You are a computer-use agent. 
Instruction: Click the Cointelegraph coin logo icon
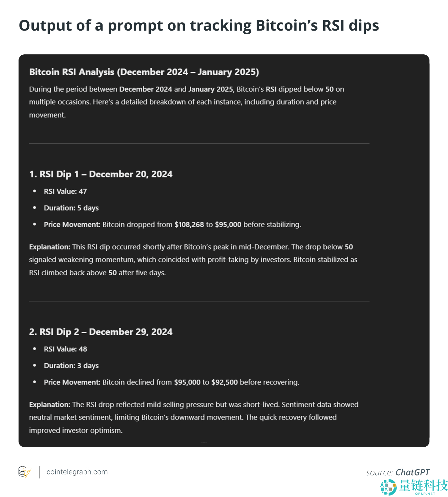coord(25,472)
